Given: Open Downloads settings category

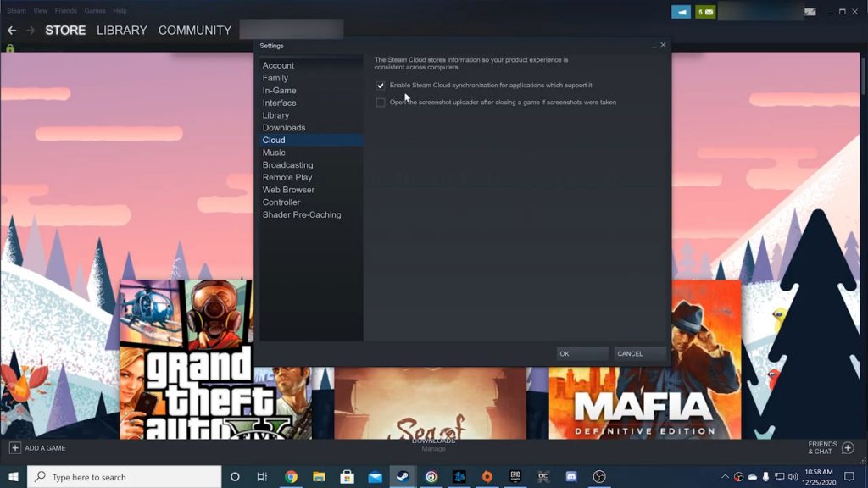Looking at the screenshot, I should [311, 128].
